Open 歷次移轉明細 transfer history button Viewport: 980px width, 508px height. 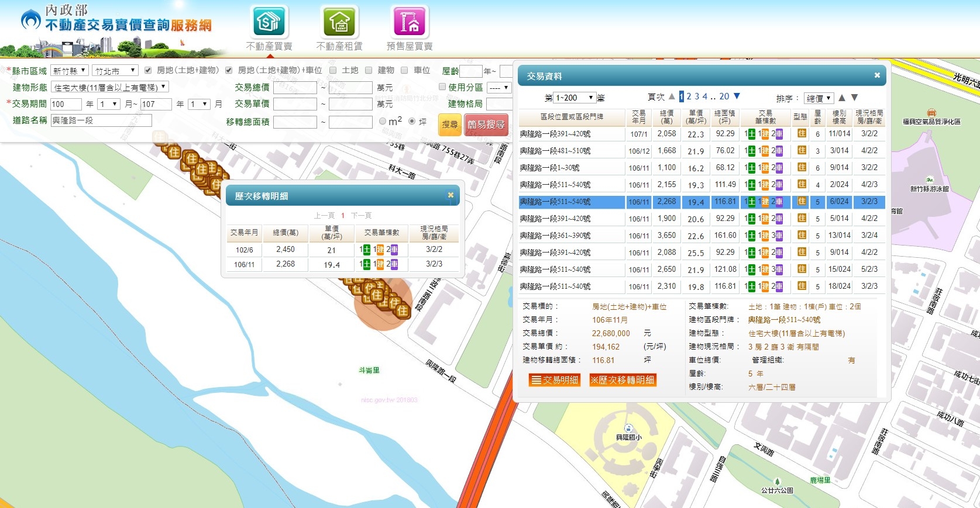(622, 380)
